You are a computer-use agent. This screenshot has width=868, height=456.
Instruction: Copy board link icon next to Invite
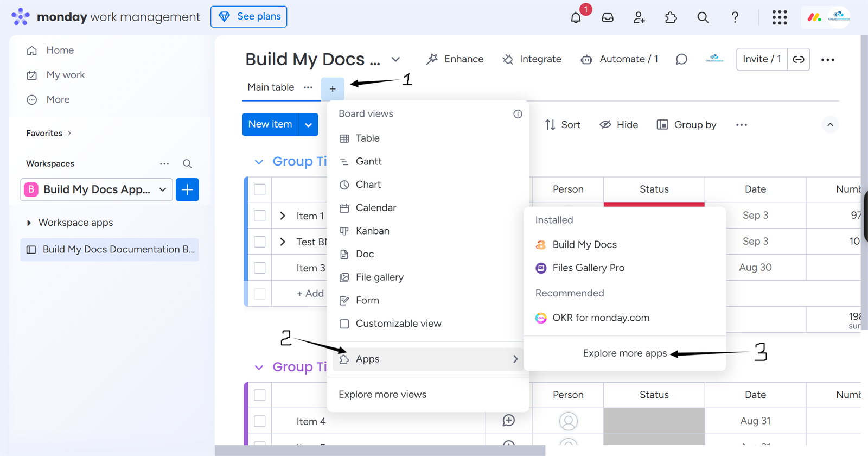click(x=799, y=59)
